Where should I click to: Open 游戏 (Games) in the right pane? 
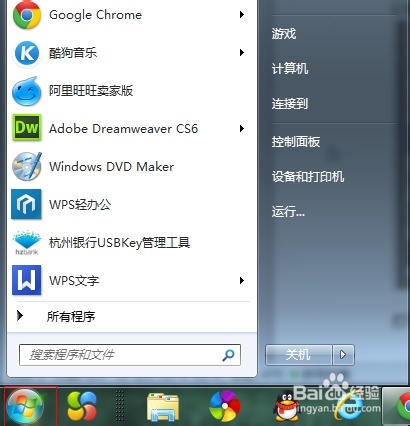(284, 33)
